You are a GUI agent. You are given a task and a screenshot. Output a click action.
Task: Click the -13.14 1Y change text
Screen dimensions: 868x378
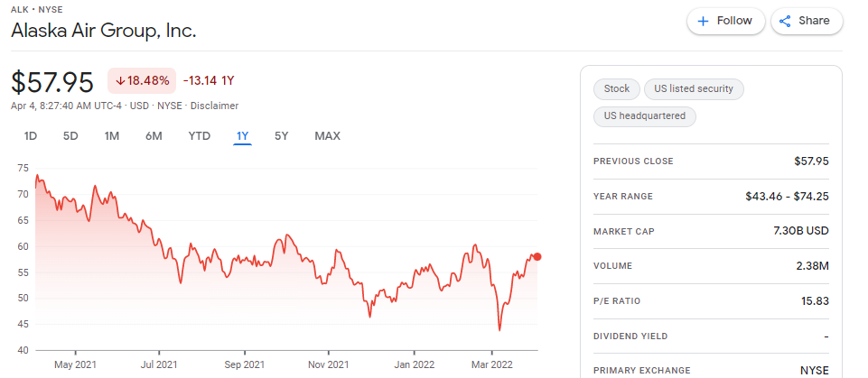[x=209, y=80]
